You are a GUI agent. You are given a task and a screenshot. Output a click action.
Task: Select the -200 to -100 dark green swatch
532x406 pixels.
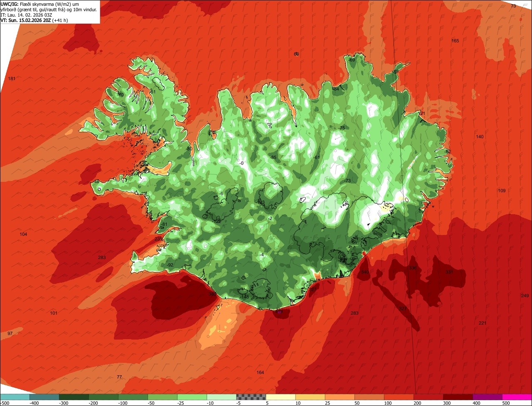click(103, 397)
